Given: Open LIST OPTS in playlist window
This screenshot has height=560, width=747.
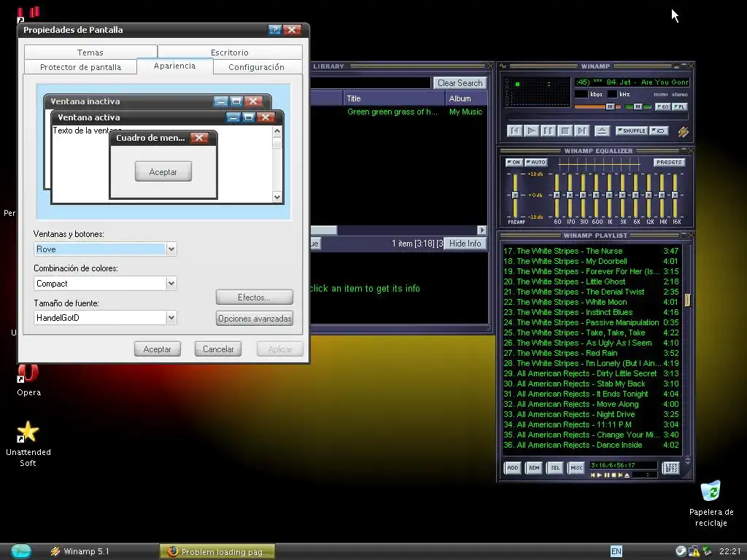Looking at the screenshot, I should coord(671,467).
